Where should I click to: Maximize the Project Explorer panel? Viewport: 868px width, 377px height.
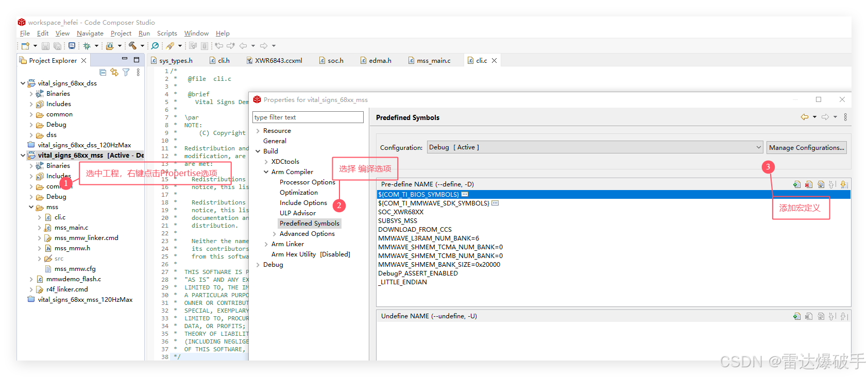[x=137, y=60]
